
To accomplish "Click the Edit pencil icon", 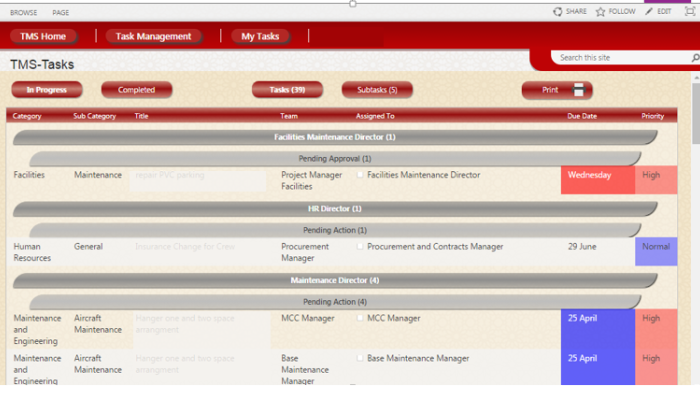I will pos(650,11).
